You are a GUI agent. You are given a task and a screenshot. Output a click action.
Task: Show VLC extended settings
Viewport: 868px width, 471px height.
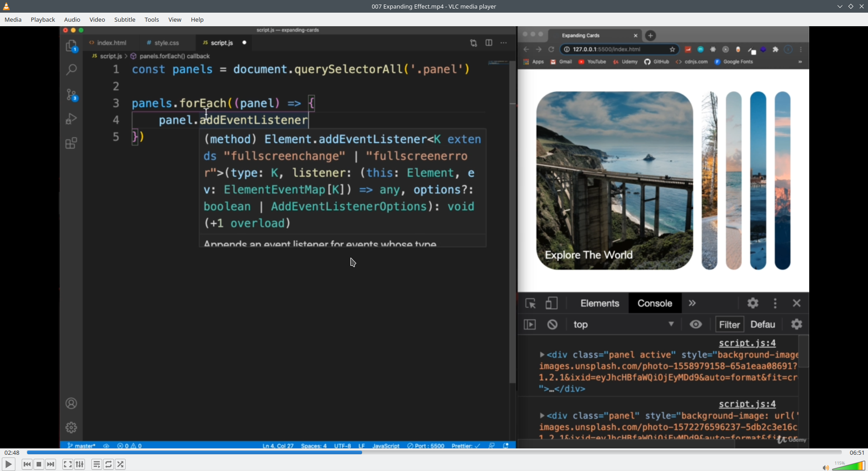pos(80,464)
